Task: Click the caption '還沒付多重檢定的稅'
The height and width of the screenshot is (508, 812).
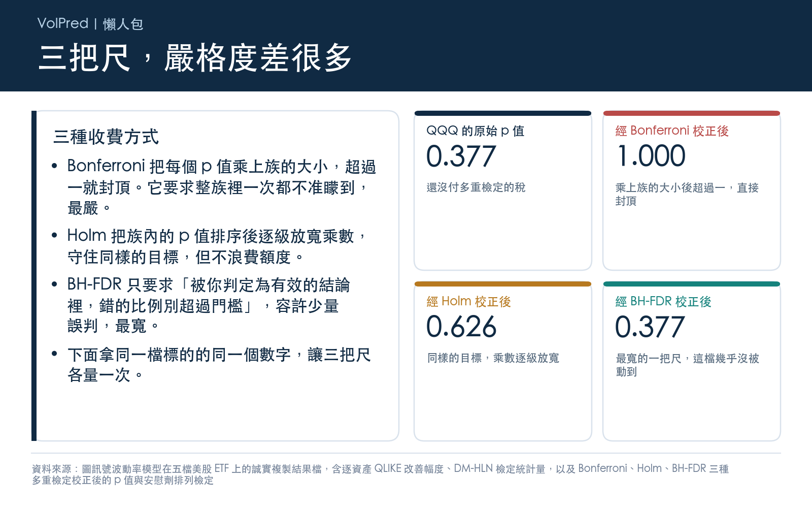Action: coord(476,187)
